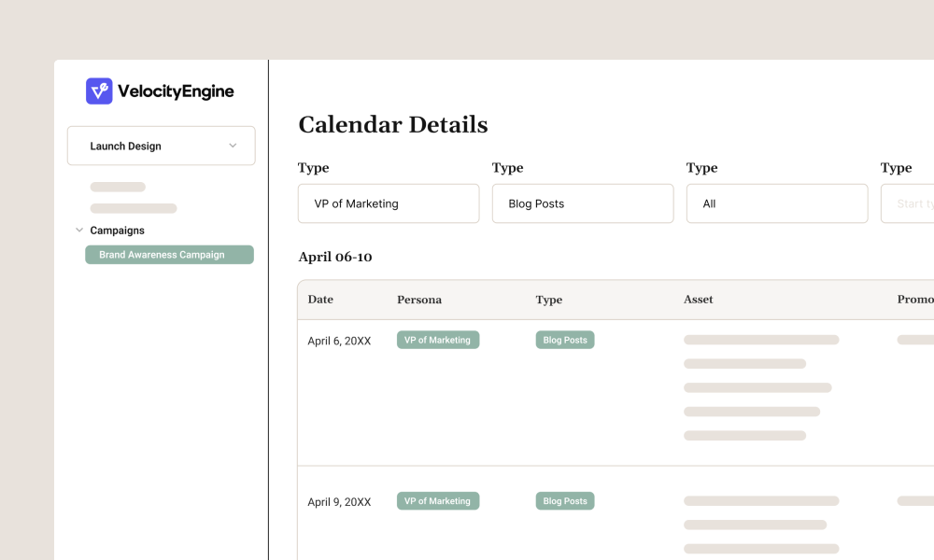Click the chevron in Launch Design selector
This screenshot has height=560, width=934.
(x=233, y=146)
